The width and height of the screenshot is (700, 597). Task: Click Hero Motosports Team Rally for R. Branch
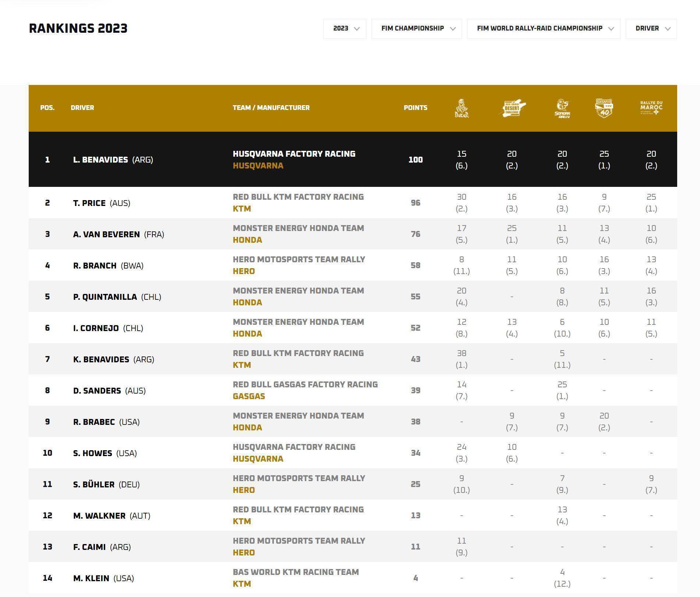298,259
